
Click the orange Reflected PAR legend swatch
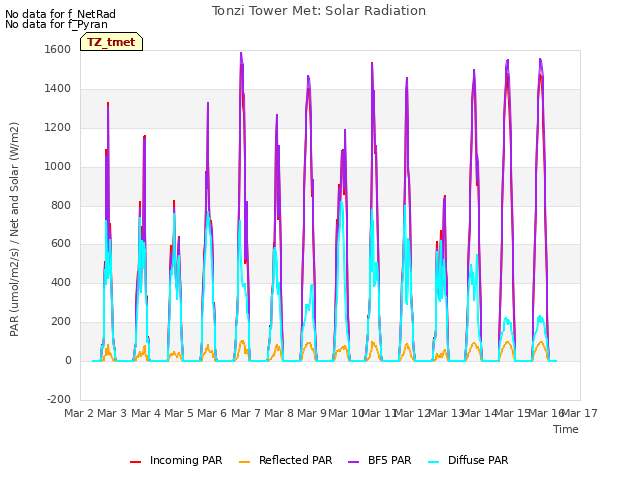(244, 462)
